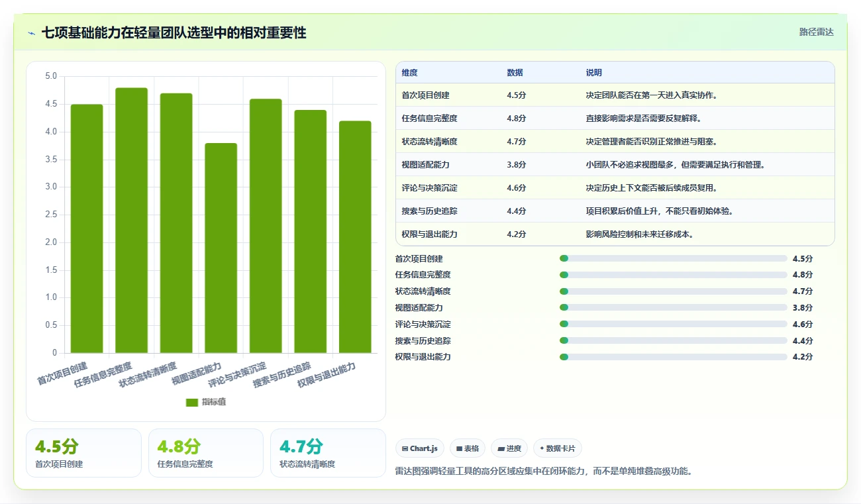Image resolution: width=861 pixels, height=504 pixels.
Task: Click the 评论与决策沉淀 progress bar
Action: click(x=673, y=324)
